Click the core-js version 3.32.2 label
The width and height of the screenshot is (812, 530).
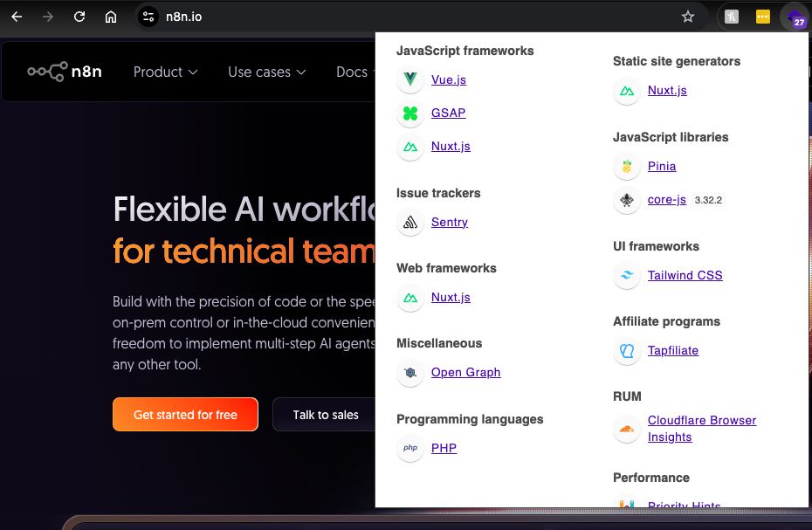pos(708,200)
